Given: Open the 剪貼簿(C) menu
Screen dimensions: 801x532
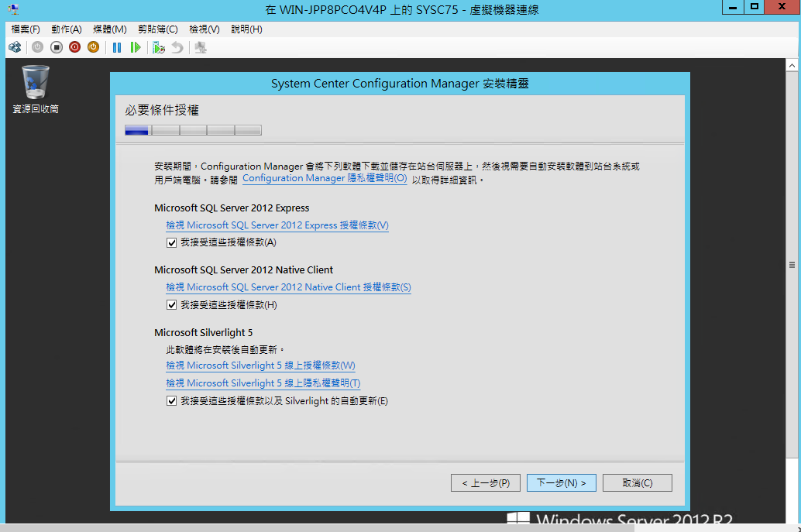Looking at the screenshot, I should 158,29.
